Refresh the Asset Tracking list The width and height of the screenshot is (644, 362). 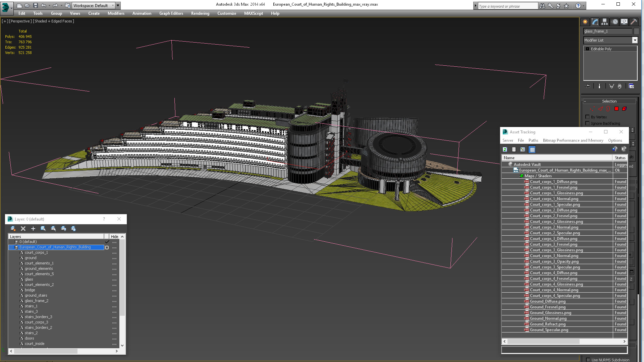(x=505, y=149)
